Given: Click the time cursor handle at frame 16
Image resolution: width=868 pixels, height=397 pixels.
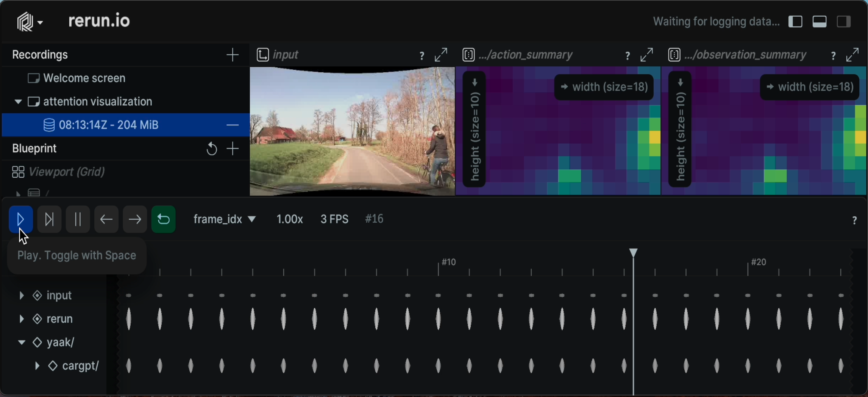Looking at the screenshot, I should point(633,253).
